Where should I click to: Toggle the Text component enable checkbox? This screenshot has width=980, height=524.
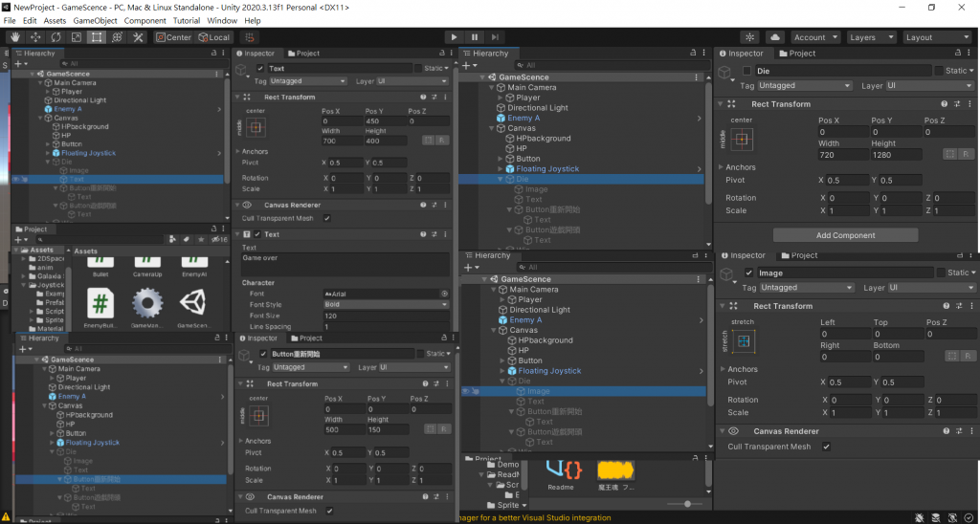pos(256,234)
